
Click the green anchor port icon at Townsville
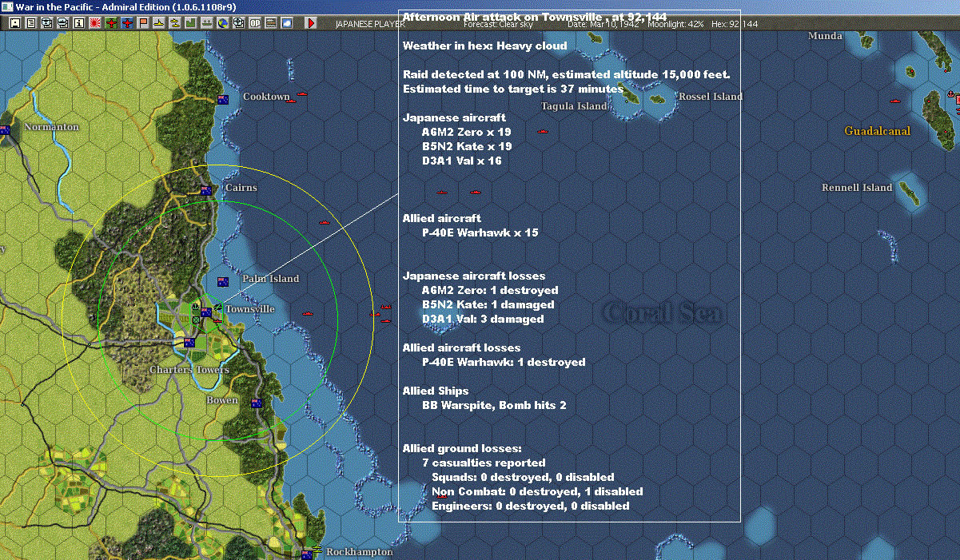(x=195, y=307)
